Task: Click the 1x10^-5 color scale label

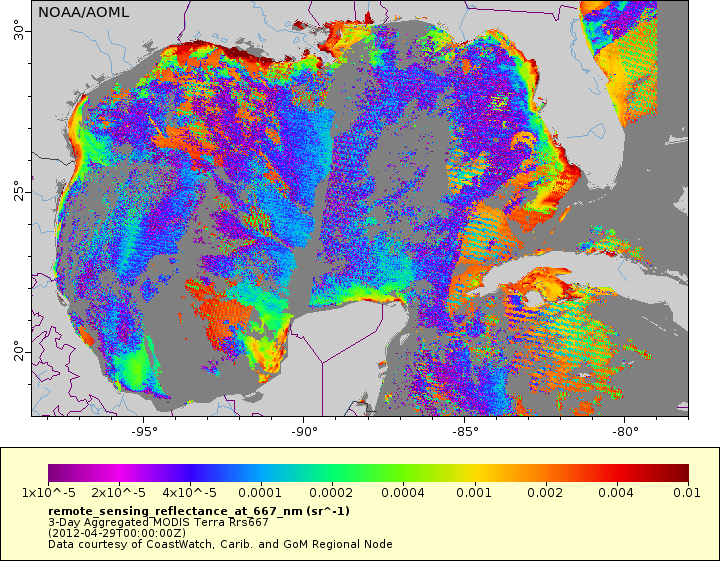Action: [x=49, y=493]
